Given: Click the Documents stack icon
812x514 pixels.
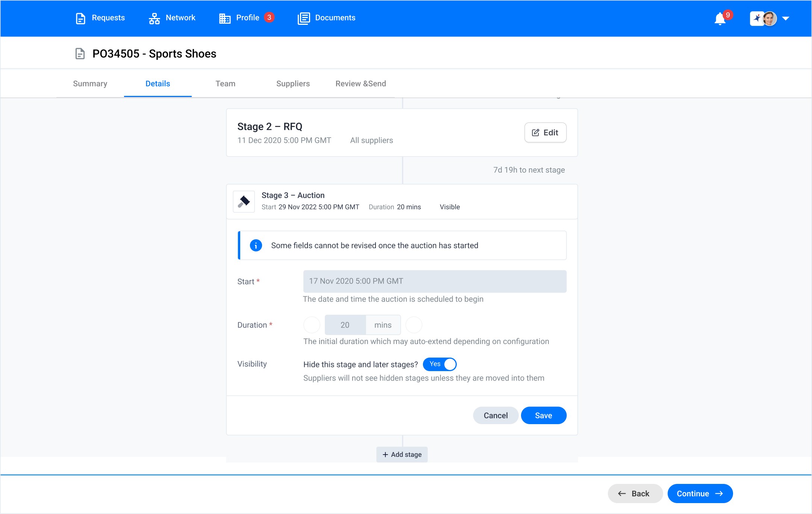Looking at the screenshot, I should pos(303,18).
